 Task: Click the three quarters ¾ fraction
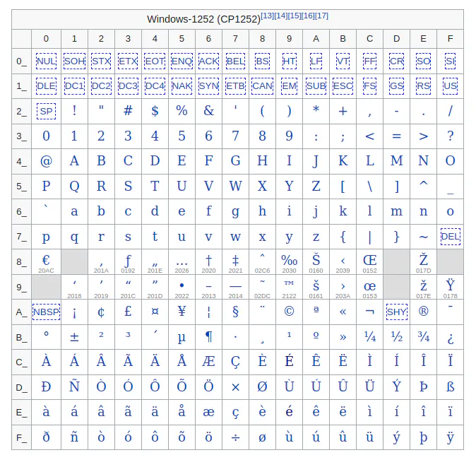(423, 337)
